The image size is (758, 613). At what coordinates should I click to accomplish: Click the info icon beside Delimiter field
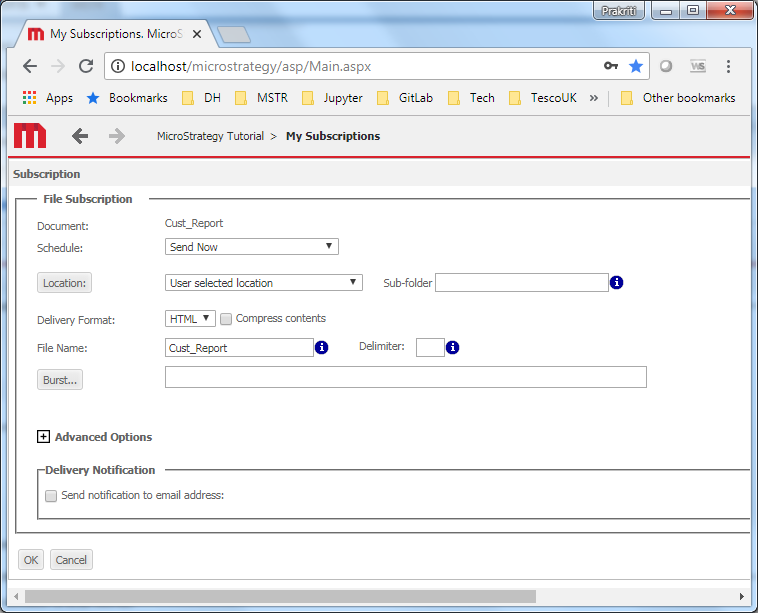[x=453, y=348]
